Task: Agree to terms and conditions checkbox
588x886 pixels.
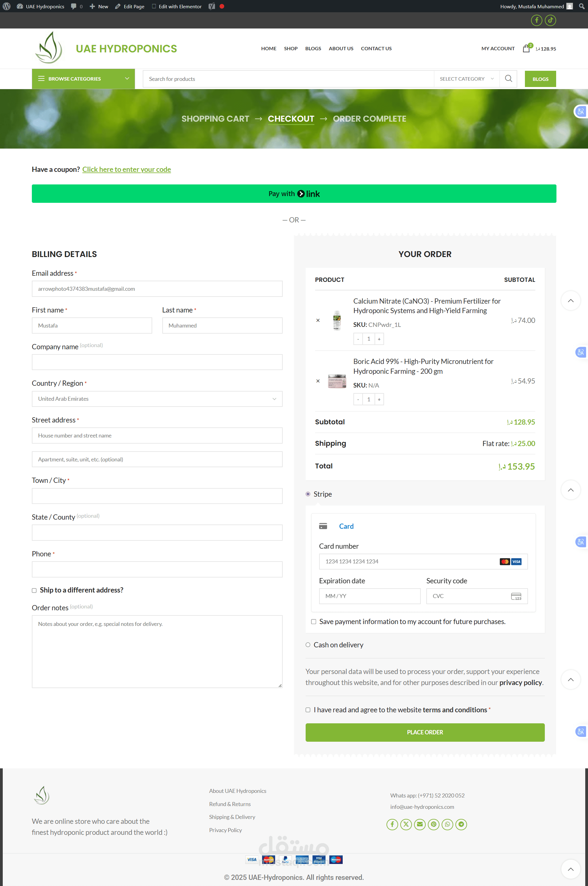Action: coord(308,710)
